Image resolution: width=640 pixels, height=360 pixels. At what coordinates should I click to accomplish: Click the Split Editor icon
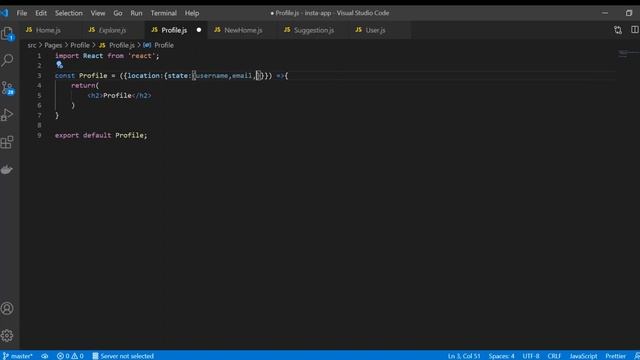pos(635,30)
